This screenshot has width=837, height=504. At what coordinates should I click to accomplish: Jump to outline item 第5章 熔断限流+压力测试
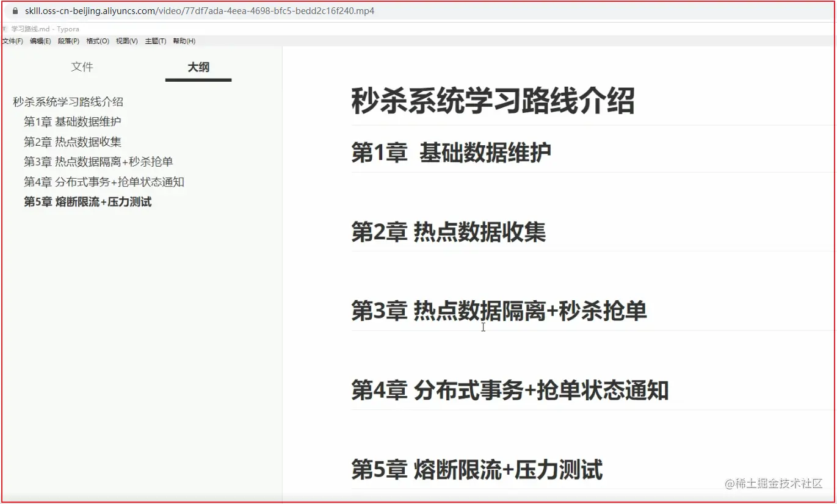point(88,202)
